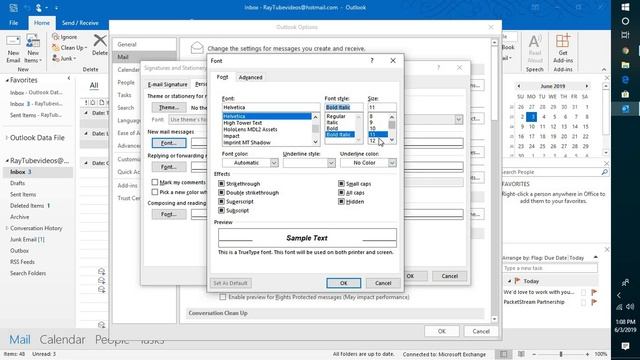
Task: Open the Underline color dropdown
Action: [392, 163]
